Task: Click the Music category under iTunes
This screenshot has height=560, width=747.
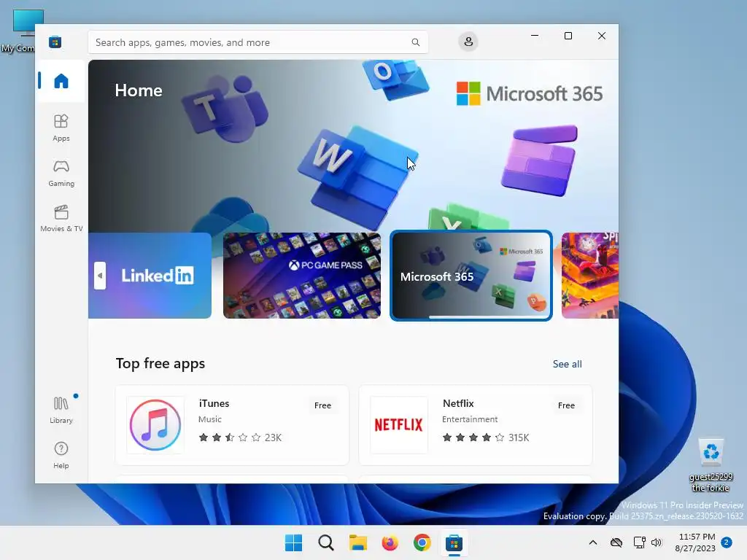Action: (x=209, y=419)
